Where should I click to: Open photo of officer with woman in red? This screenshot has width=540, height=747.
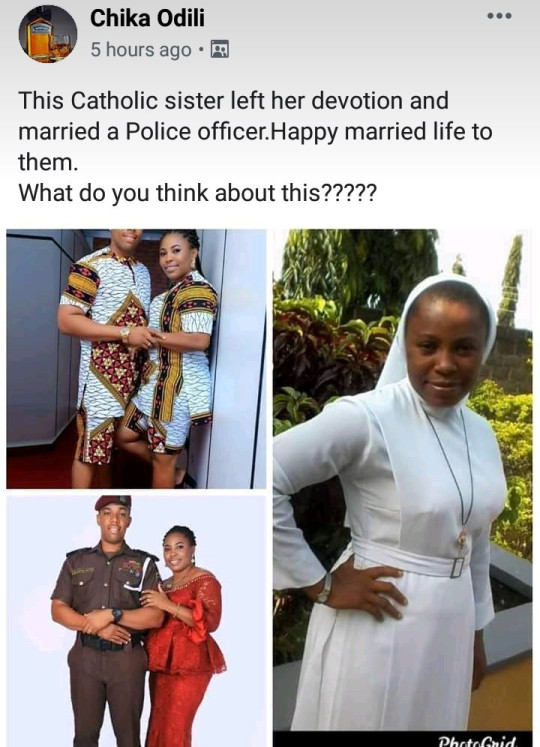[x=136, y=621]
